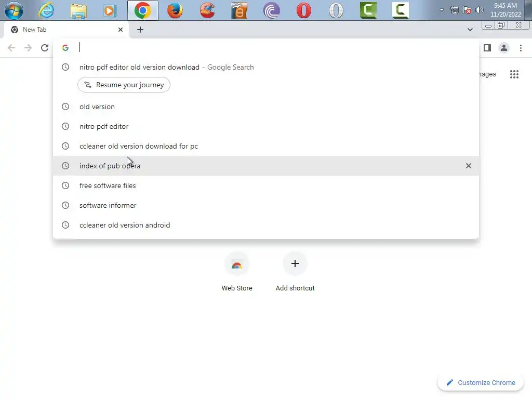Click the volume speaker tray icon
The width and height of the screenshot is (532, 399).
coord(480,10)
